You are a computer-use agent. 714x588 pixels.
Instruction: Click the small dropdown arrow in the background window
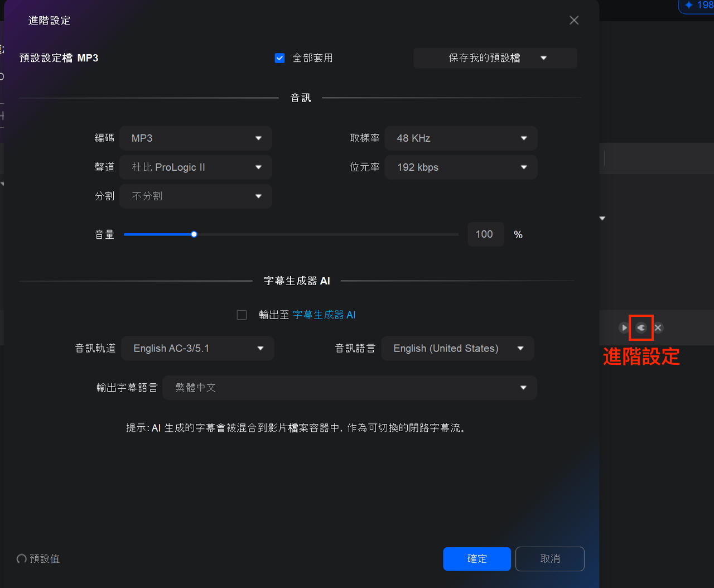click(x=602, y=218)
